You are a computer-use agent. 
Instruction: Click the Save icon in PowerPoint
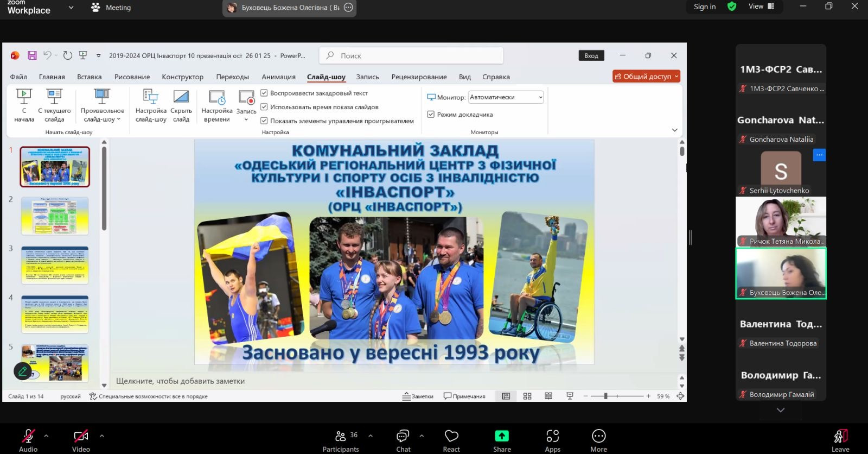[x=32, y=55]
